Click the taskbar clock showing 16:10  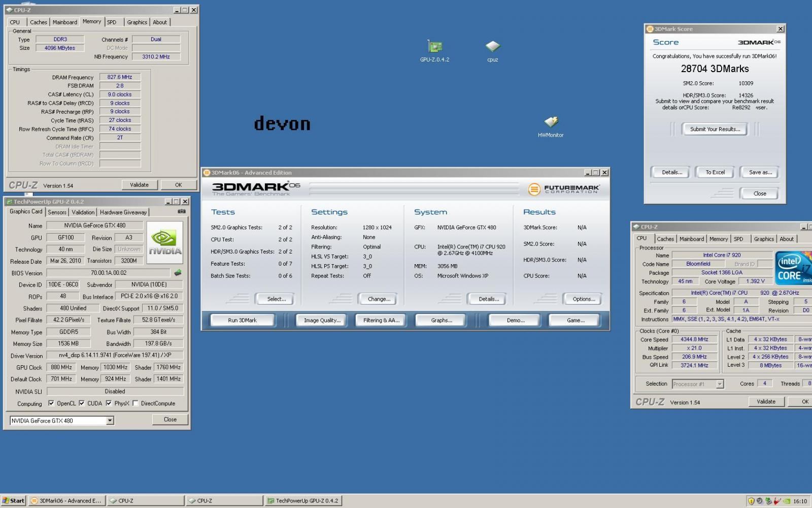tap(800, 501)
